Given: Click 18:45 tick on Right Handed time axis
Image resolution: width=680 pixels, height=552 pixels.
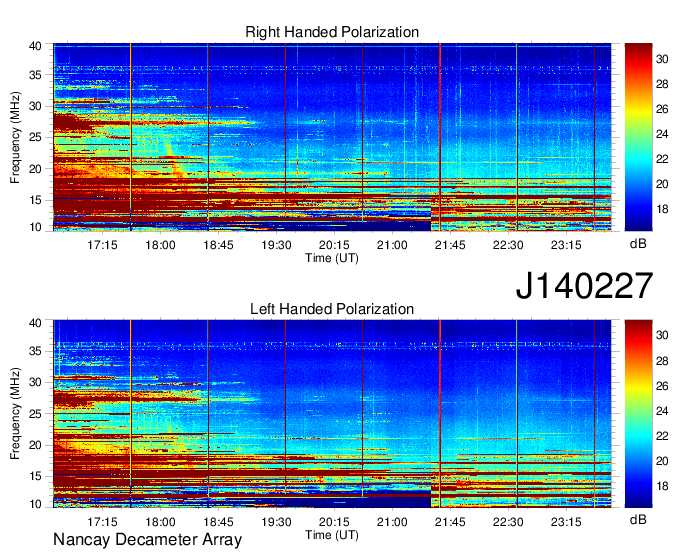Looking at the screenshot, I should pos(219,245).
